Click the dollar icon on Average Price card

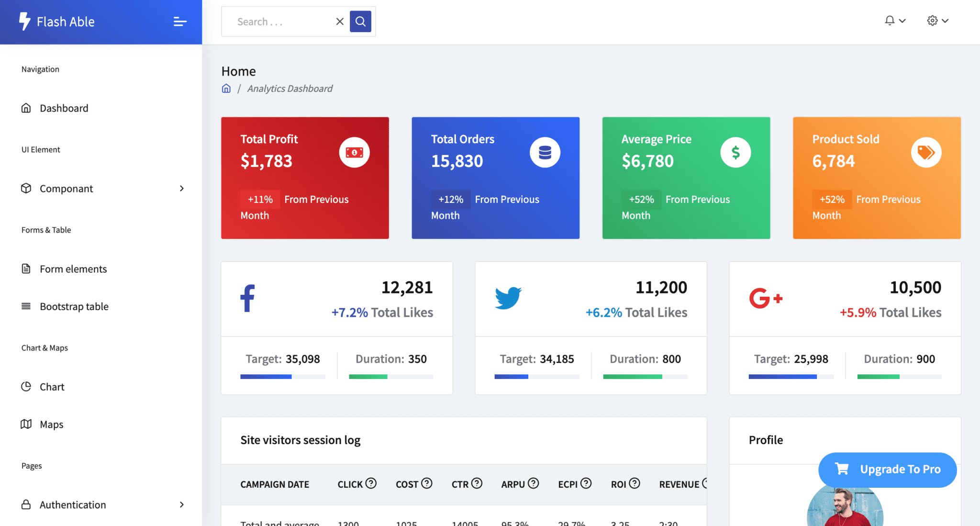735,152
